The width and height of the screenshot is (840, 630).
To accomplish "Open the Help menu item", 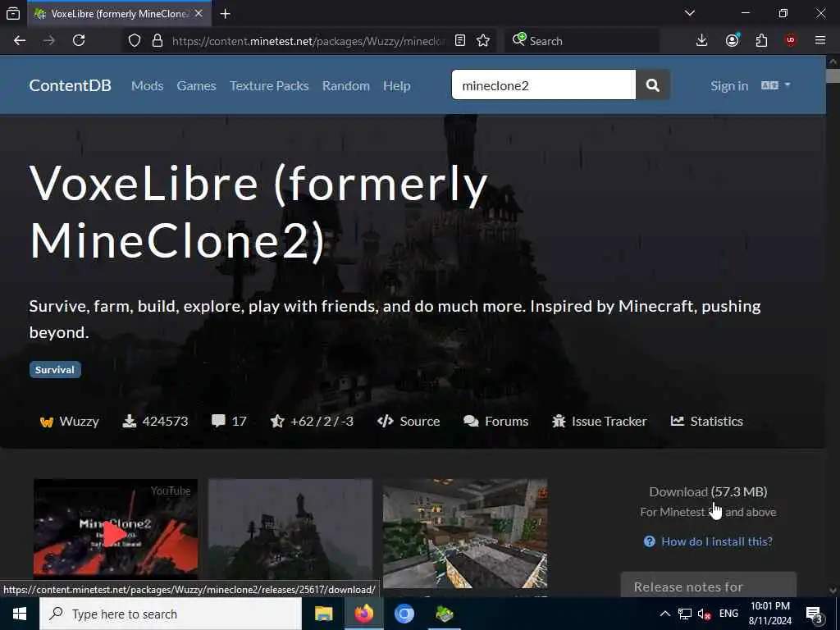I will pos(396,85).
